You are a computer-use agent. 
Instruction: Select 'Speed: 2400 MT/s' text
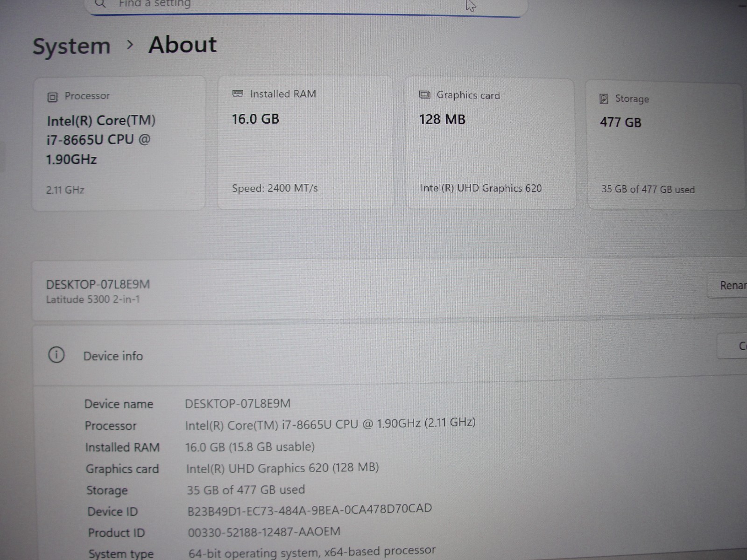(x=275, y=188)
